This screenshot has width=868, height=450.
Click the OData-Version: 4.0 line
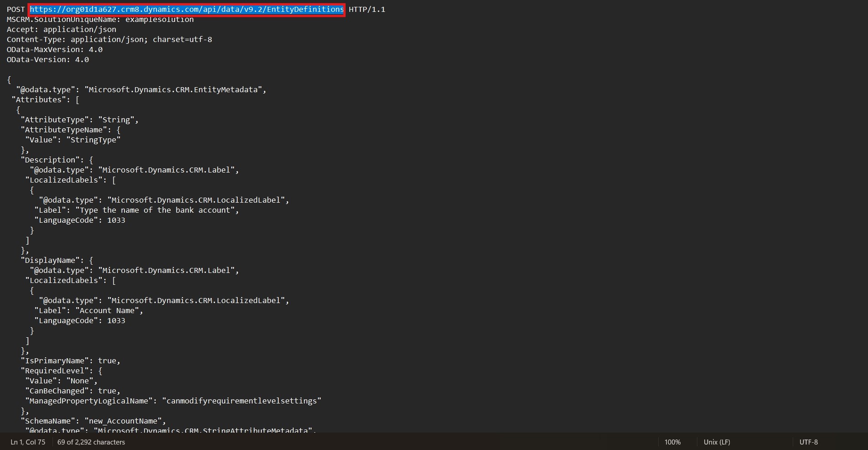[x=47, y=59]
